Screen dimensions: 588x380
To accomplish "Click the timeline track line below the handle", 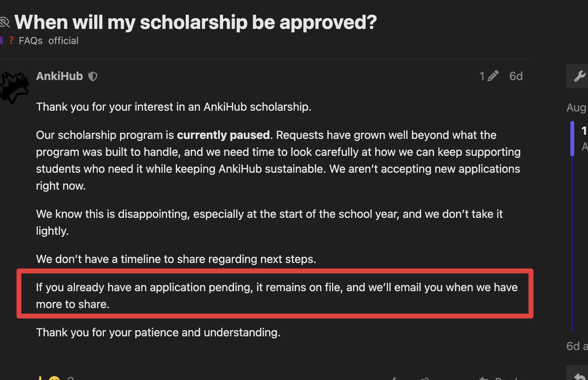I will coord(572,244).
